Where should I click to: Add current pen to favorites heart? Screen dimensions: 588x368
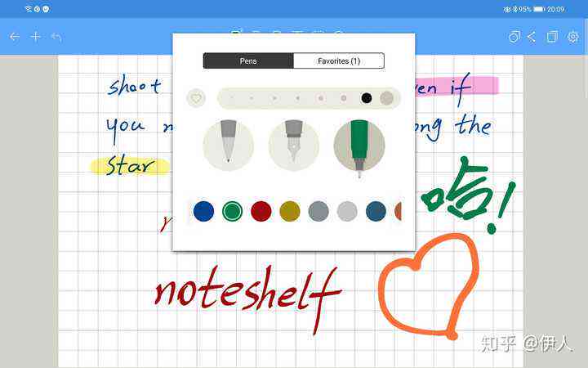point(196,98)
